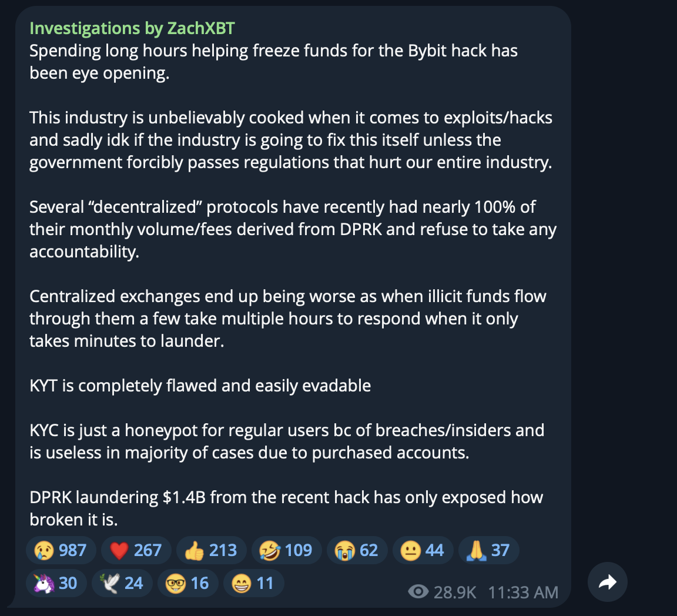Click the eye views icon
Image resolution: width=677 pixels, height=616 pixels.
(418, 592)
